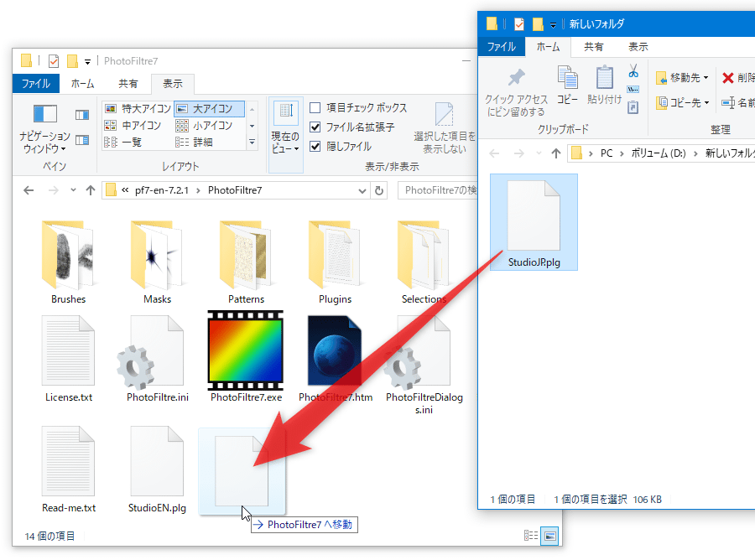
Task: Click Refresh button in PhotoFiltre7 address bar
Action: tap(379, 190)
